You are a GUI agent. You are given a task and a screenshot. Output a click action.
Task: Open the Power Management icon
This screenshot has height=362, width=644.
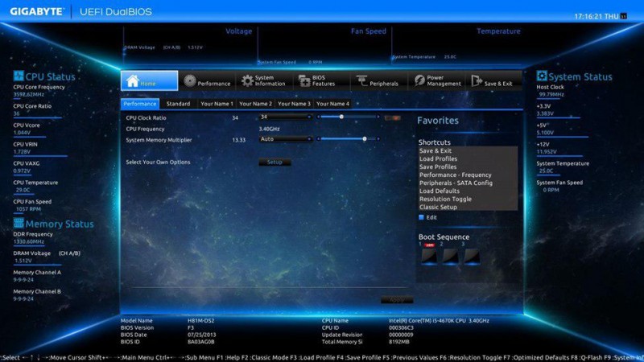pos(419,81)
